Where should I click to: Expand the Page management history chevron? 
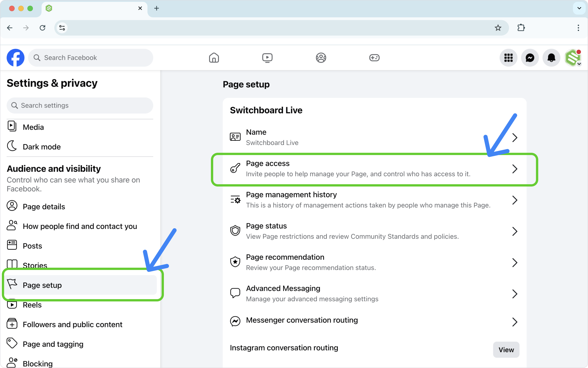click(x=514, y=200)
